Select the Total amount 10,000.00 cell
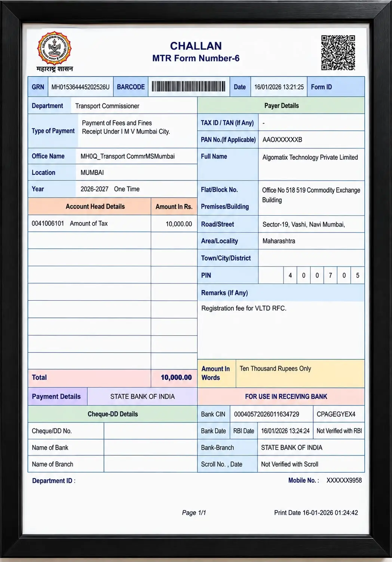Image resolution: width=392 pixels, height=562 pixels. pos(174,377)
